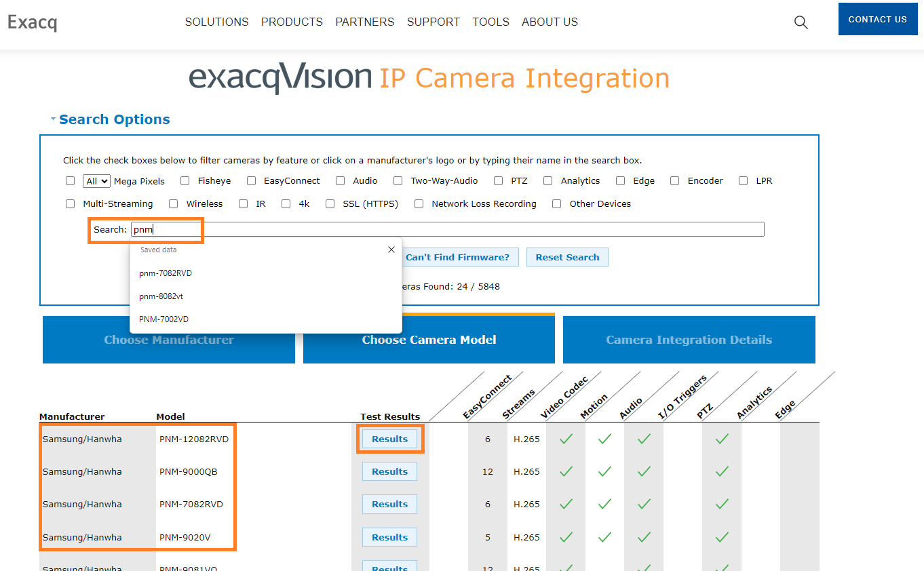Image resolution: width=924 pixels, height=571 pixels.
Task: Tick the Other Devices checkbox
Action: pos(557,204)
